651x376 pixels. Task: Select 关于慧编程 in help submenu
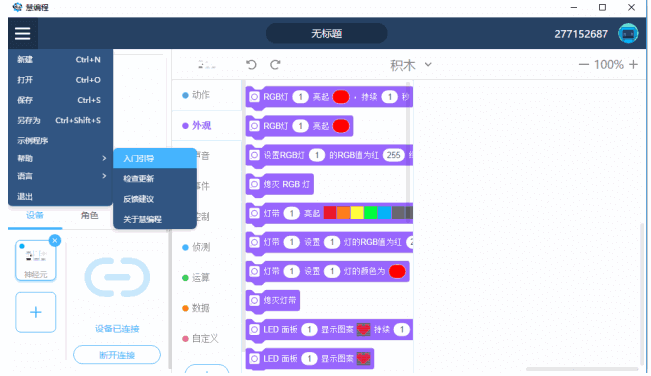coord(155,219)
